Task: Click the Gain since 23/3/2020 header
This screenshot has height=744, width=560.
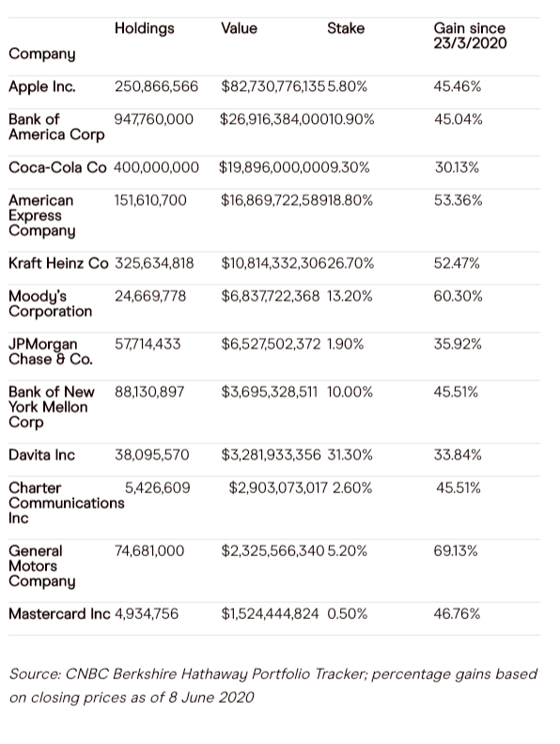Action: click(x=470, y=36)
